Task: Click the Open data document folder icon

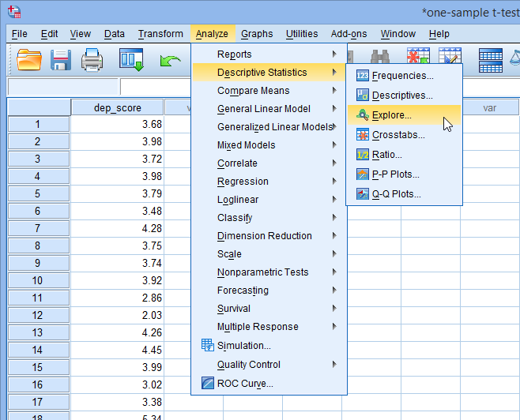Action: pos(29,60)
